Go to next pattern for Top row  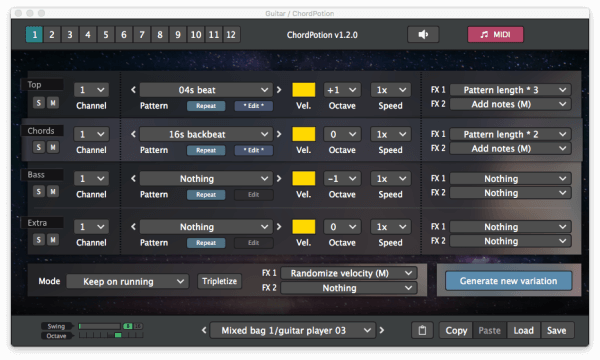coord(279,90)
